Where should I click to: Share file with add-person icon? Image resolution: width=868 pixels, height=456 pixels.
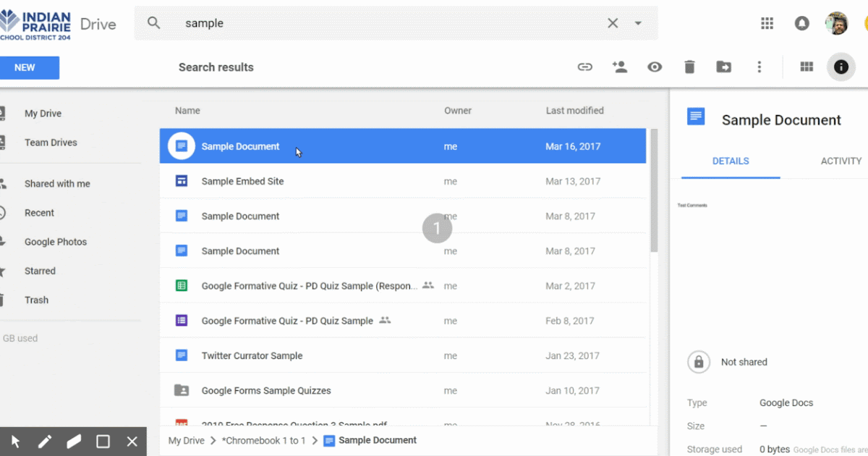point(619,67)
